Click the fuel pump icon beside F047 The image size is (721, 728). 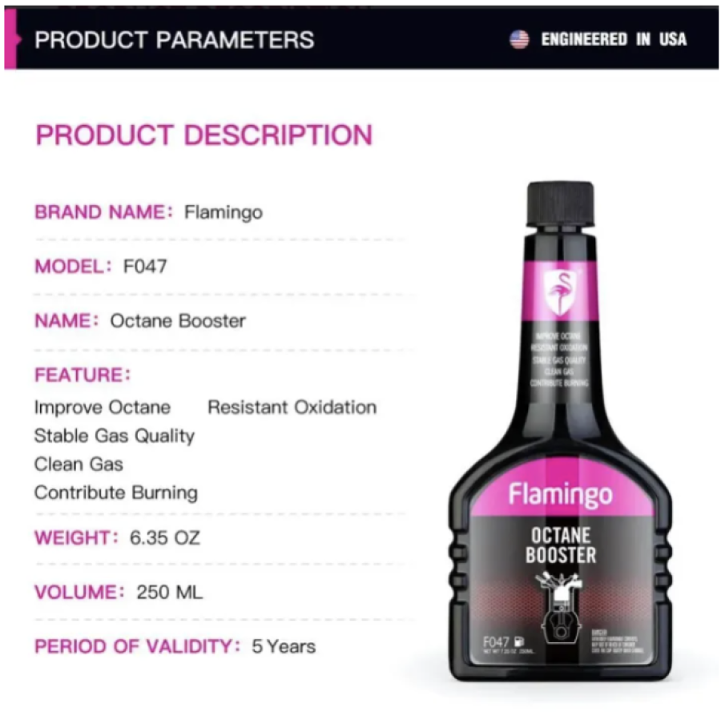point(519,642)
